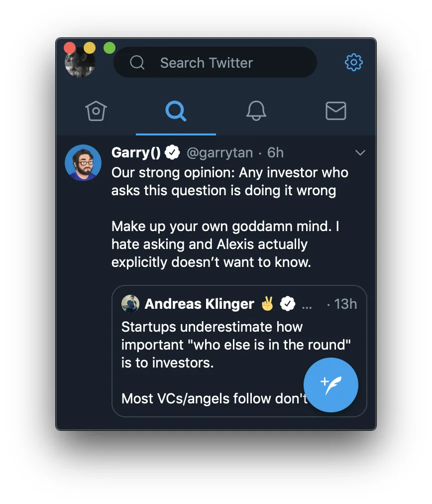
Task: Open the tweet's 6h timestamp
Action: [x=275, y=153]
